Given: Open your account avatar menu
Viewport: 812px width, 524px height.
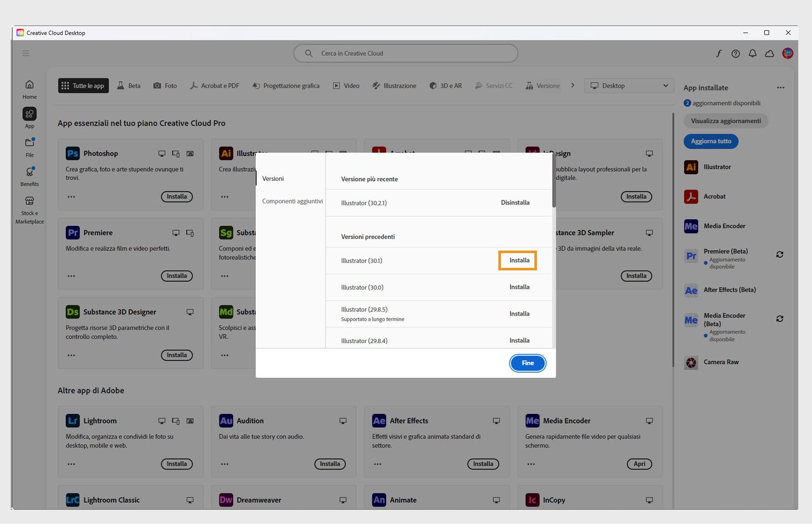Looking at the screenshot, I should pos(787,53).
